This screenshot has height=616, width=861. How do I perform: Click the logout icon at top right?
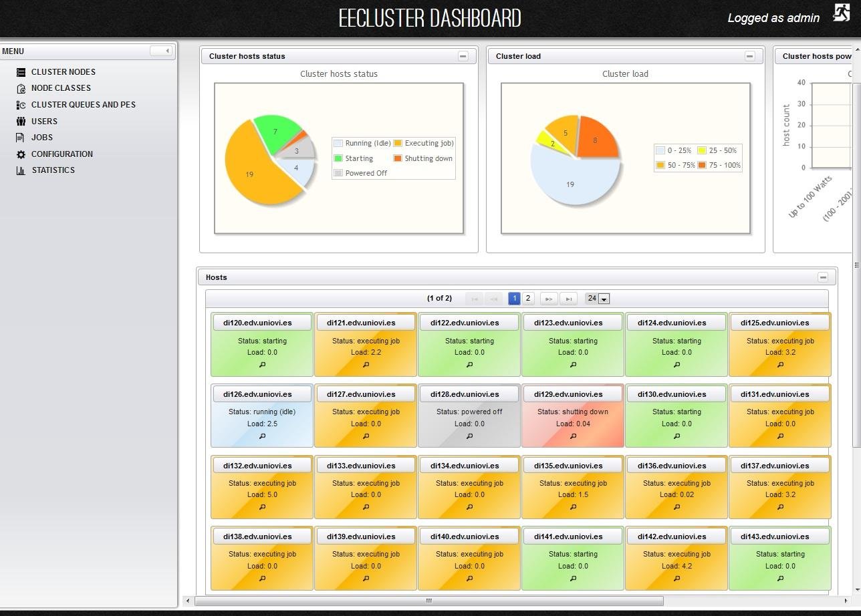841,12
